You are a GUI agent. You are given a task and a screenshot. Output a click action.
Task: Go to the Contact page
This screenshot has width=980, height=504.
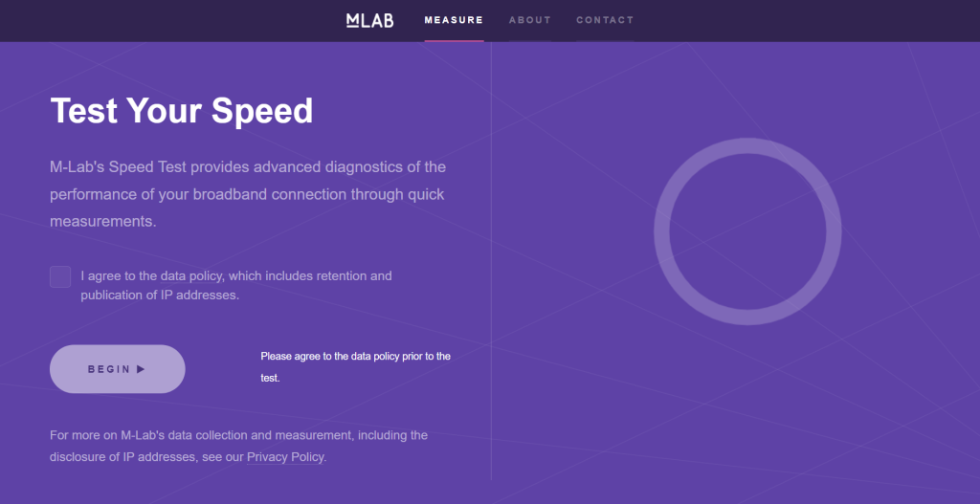[x=605, y=20]
